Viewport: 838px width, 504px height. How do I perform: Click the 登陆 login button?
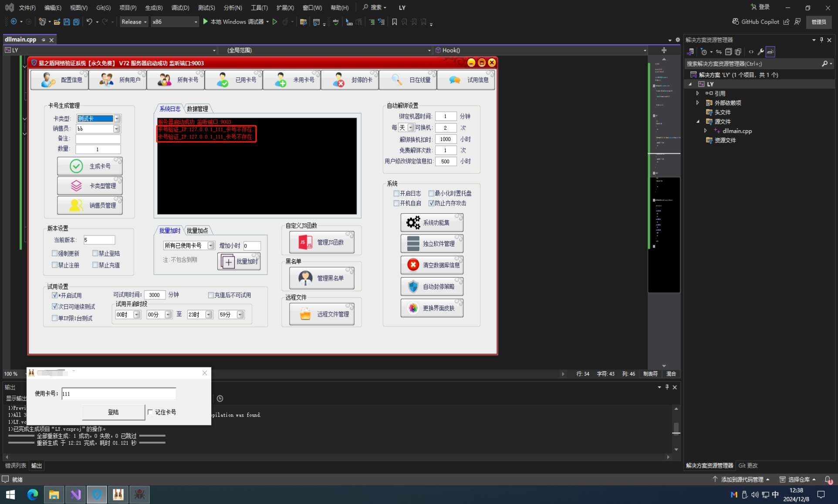[x=113, y=412]
